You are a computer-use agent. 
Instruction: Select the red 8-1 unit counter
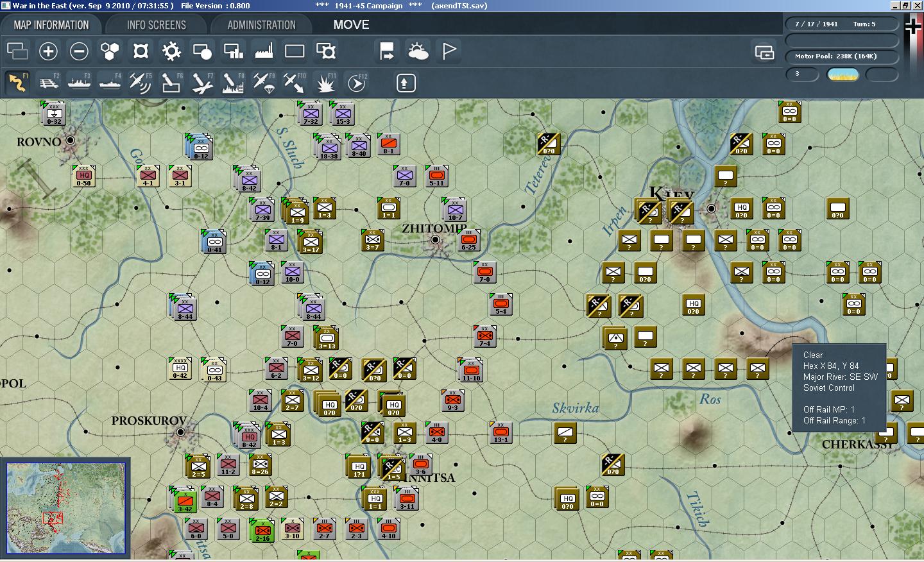tap(388, 144)
